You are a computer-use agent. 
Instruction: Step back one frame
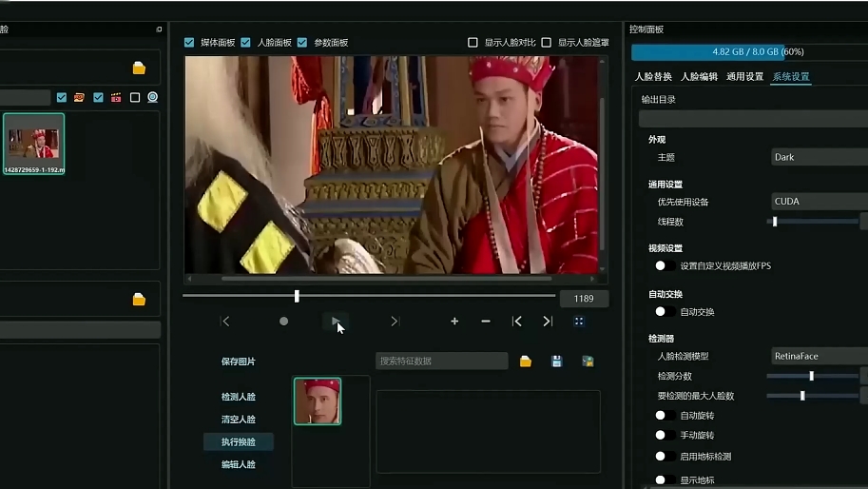[225, 322]
